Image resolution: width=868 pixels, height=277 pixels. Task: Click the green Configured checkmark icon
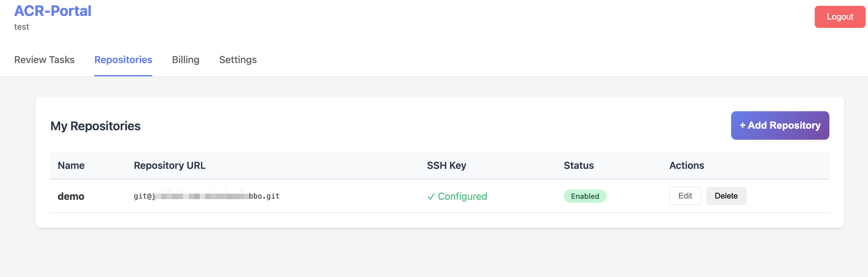point(431,196)
